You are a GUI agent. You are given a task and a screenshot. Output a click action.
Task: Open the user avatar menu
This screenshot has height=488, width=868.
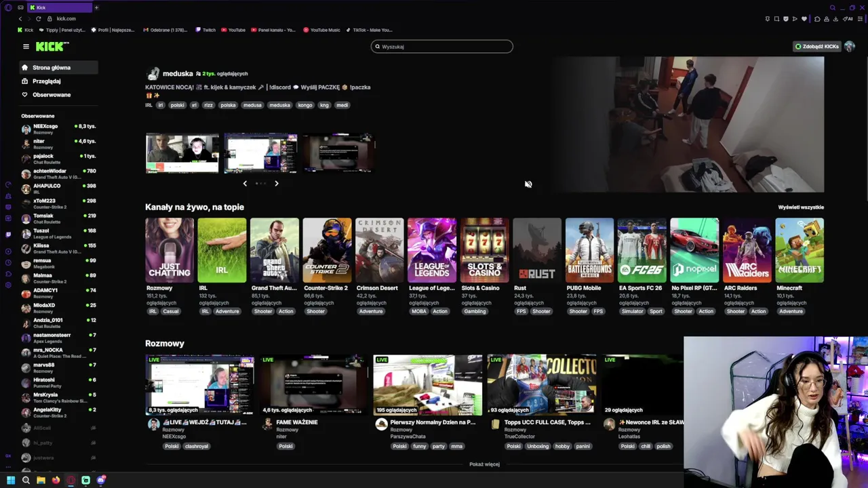(x=849, y=46)
